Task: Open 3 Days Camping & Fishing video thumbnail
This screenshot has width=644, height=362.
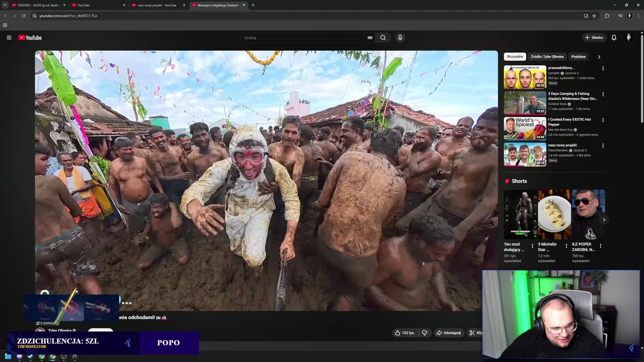Action: tap(525, 103)
